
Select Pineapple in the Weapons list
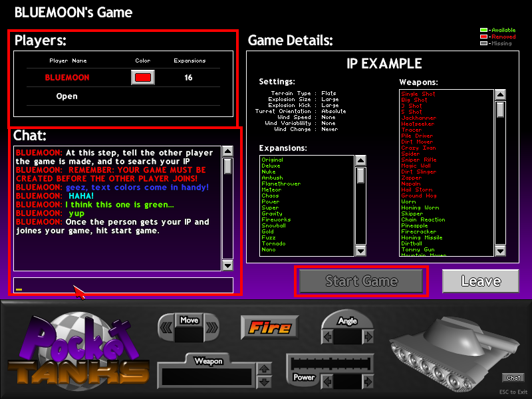(x=414, y=226)
